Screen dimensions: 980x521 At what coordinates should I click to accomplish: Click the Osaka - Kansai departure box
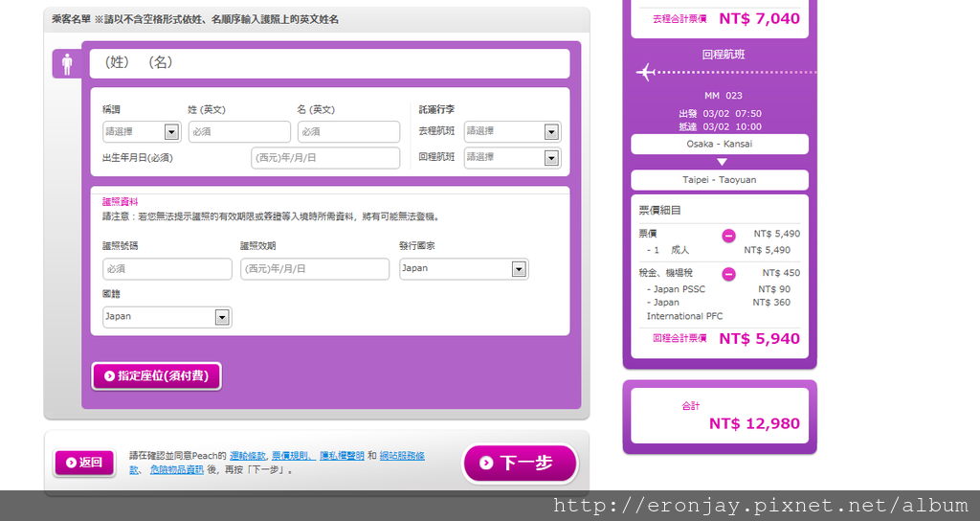pos(720,144)
